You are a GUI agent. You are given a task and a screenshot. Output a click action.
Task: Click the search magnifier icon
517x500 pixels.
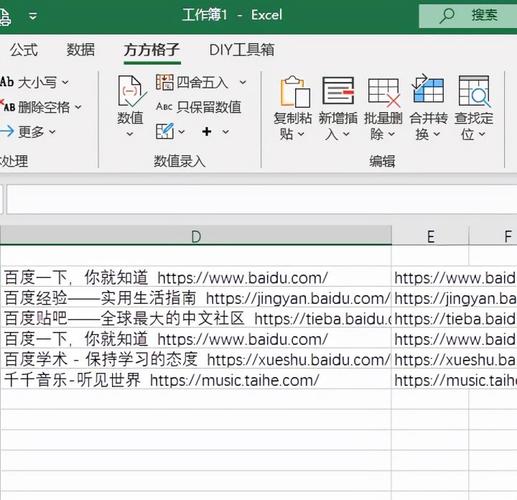tap(447, 15)
